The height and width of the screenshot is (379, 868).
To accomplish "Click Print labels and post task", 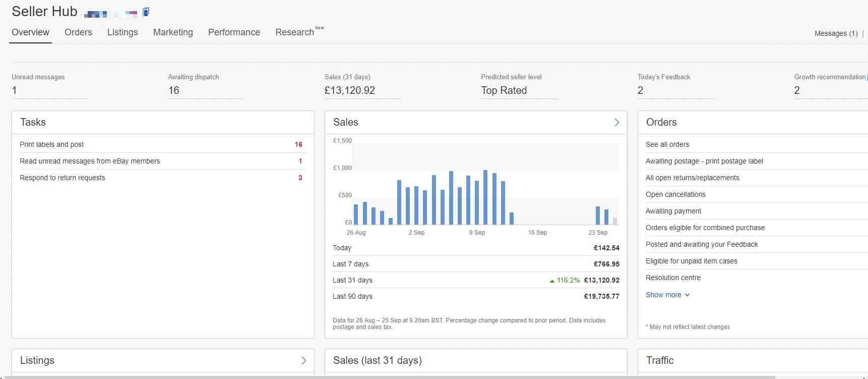I will (x=51, y=144).
